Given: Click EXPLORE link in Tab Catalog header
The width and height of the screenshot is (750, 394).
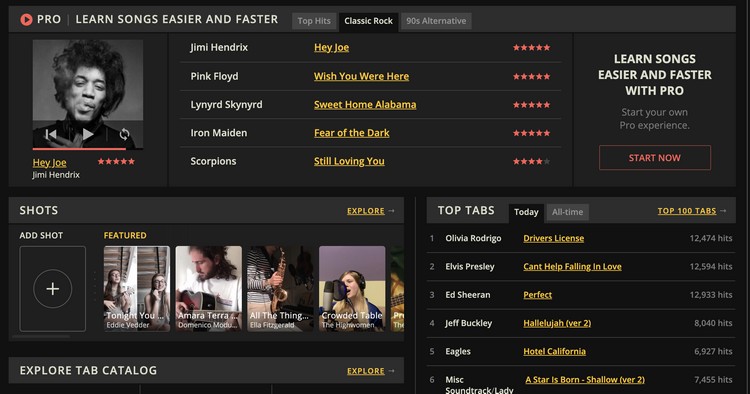Looking at the screenshot, I should point(366,371).
